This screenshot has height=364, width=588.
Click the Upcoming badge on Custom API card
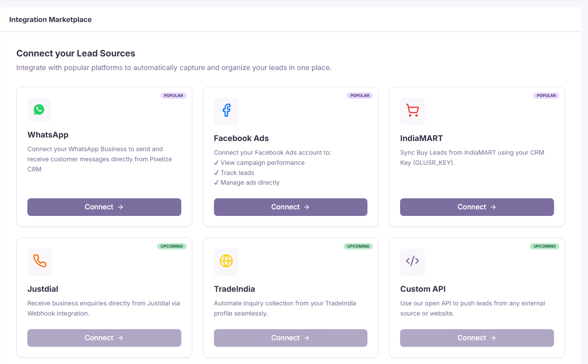[544, 246]
